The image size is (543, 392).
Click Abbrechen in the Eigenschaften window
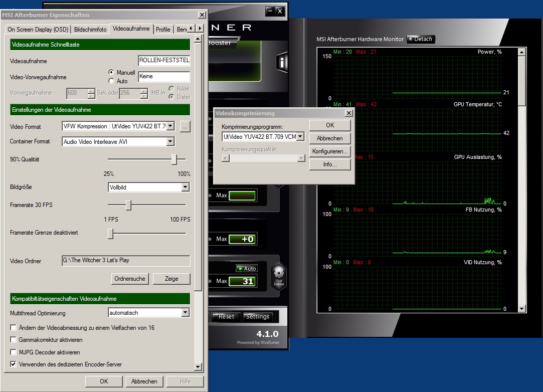tap(144, 381)
